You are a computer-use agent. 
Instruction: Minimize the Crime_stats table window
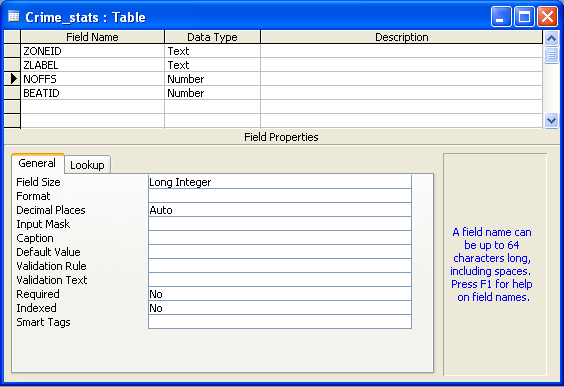coord(501,17)
